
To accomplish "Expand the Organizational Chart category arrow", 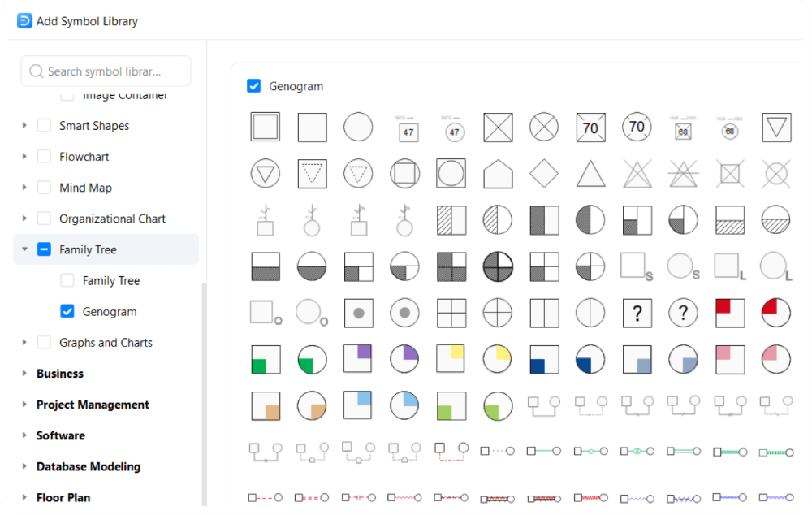I will [24, 219].
